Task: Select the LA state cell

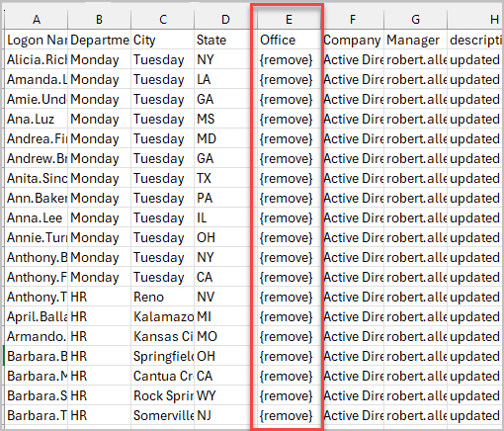Action: pos(225,79)
